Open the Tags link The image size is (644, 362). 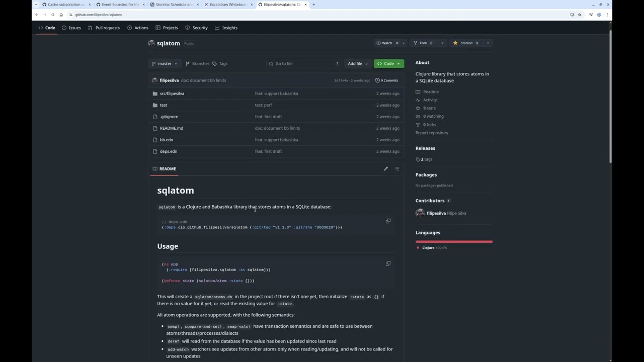pyautogui.click(x=220, y=64)
